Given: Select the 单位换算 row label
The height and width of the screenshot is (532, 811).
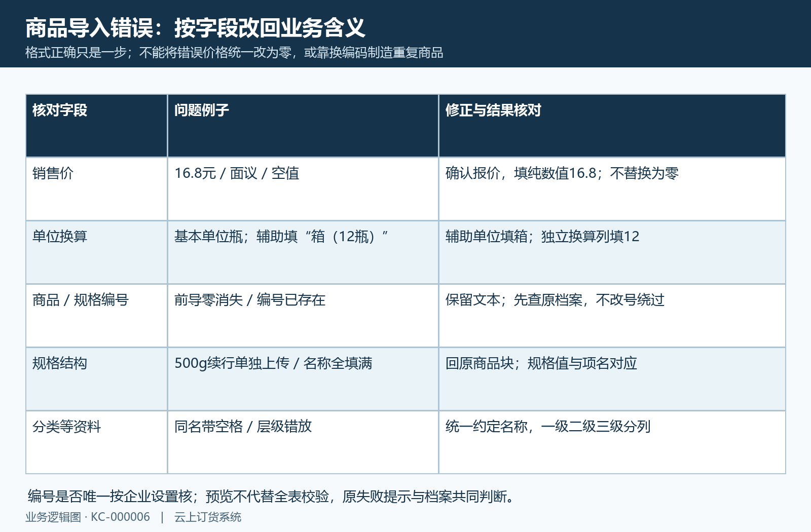Looking at the screenshot, I should [96, 252].
